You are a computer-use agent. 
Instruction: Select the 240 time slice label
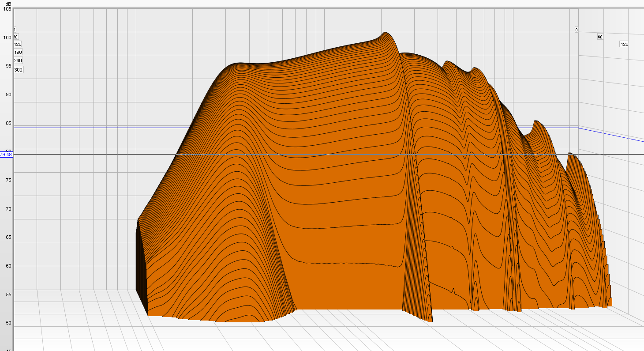18,60
